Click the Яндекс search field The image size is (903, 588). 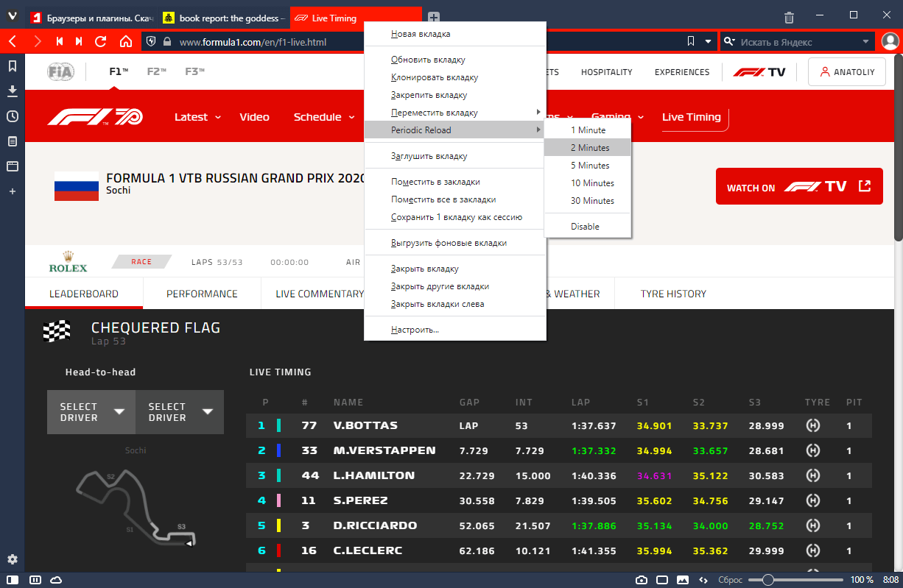pyautogui.click(x=798, y=42)
